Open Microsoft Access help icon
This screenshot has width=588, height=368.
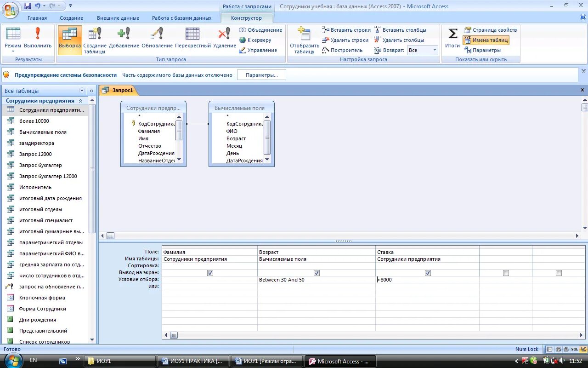(583, 17)
